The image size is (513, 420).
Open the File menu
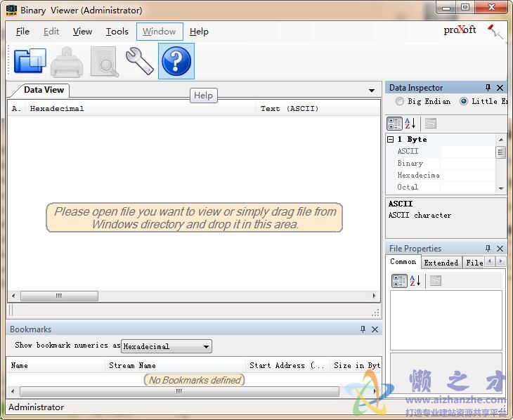[x=22, y=32]
